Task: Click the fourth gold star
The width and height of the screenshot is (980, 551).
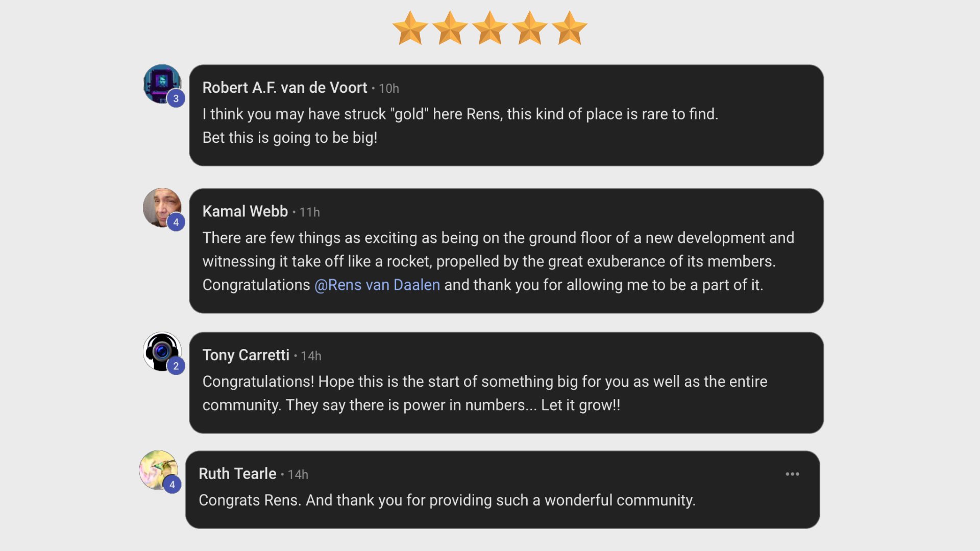Action: point(529,28)
